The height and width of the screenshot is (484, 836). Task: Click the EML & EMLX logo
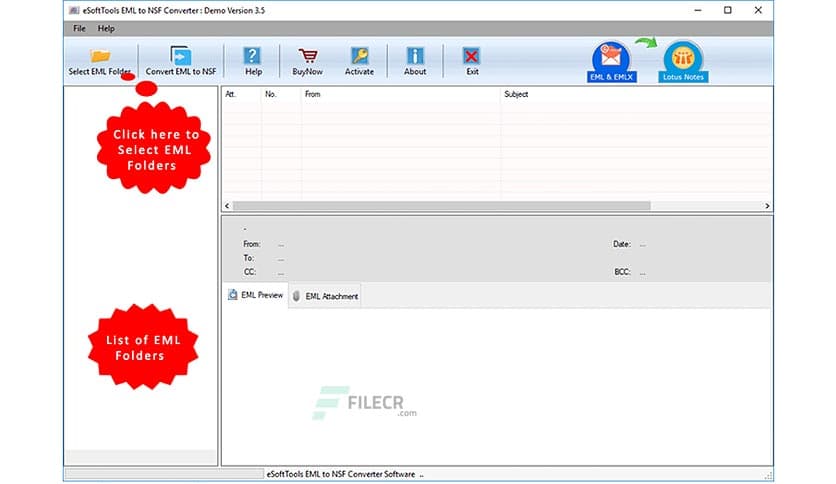tap(611, 62)
